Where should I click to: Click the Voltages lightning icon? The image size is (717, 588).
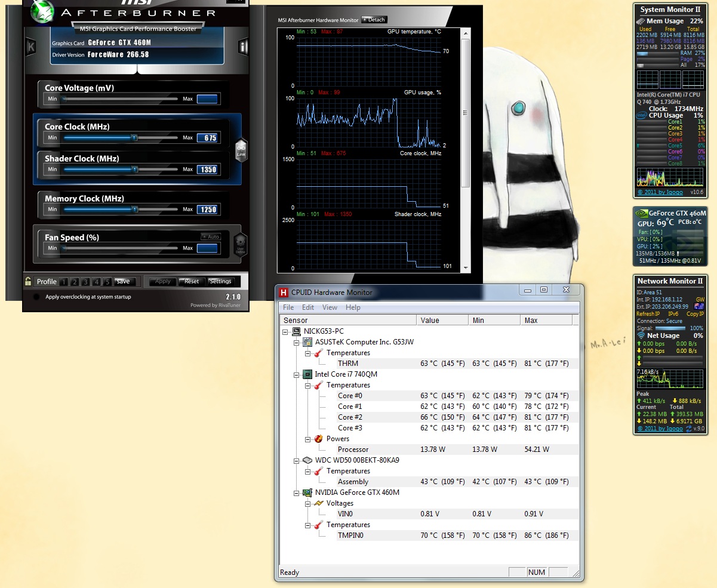[x=318, y=503]
